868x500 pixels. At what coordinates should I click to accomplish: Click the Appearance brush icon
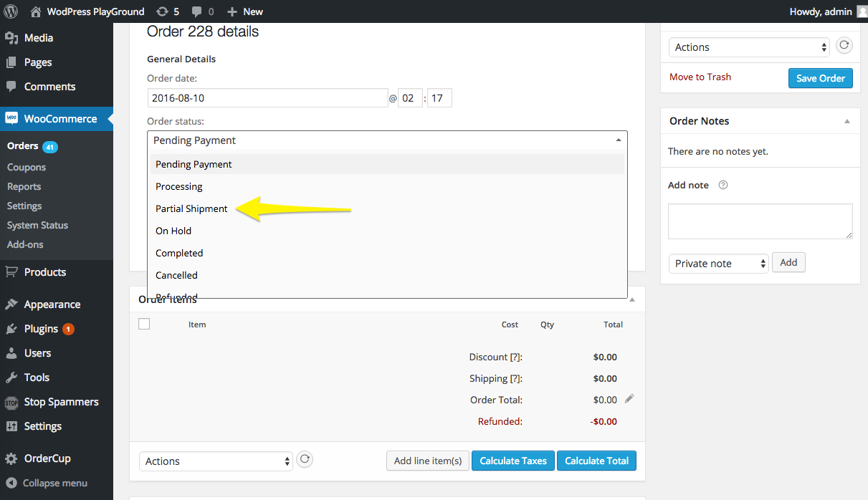(11, 304)
